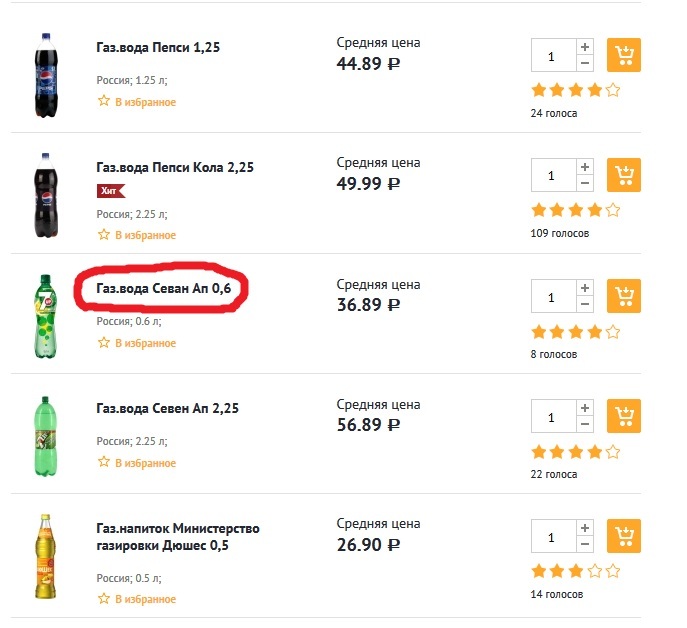
Task: Add Севен Ап 2,25 to cart
Action: pyautogui.click(x=624, y=416)
